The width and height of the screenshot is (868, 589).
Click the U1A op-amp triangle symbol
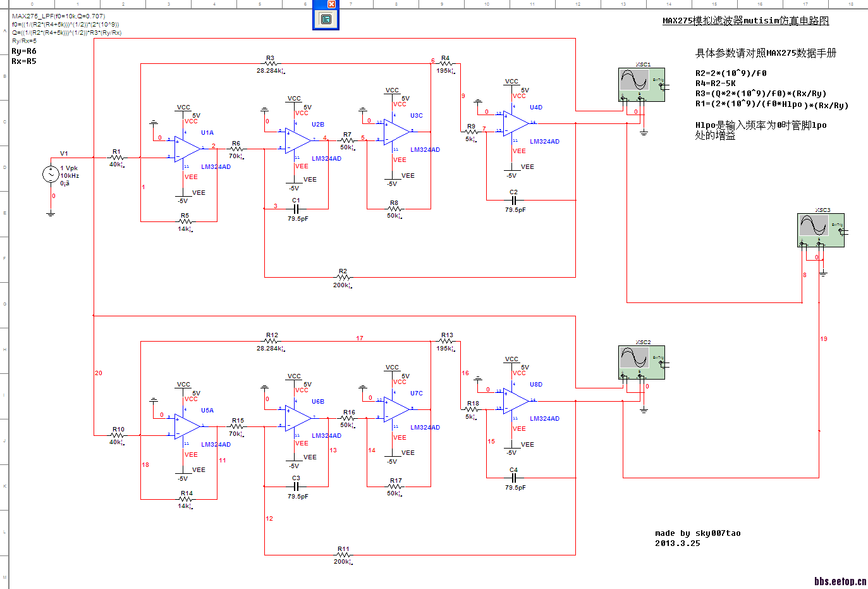[x=188, y=149]
